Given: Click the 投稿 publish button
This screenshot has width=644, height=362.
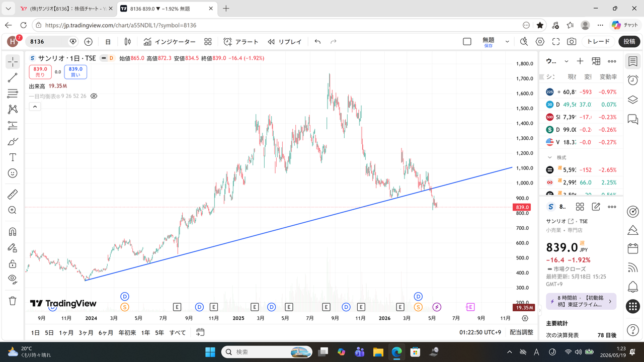Looking at the screenshot, I should click(x=629, y=42).
